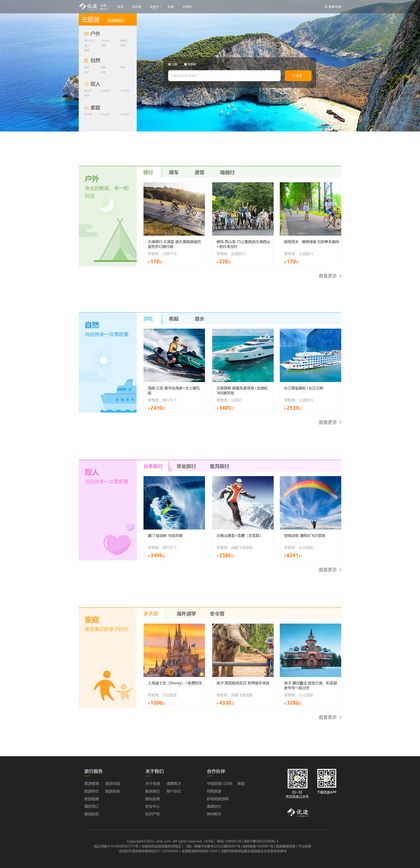This screenshot has height=868, width=420.
Task: Click the 家庭 category icon in the sidebar
Action: 86,108
